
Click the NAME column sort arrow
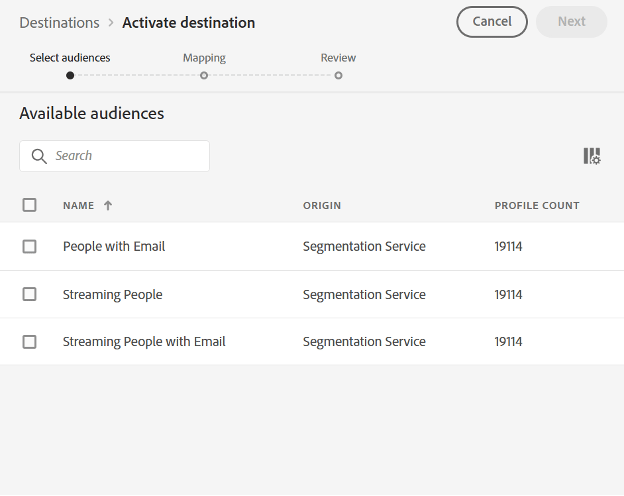[108, 206]
